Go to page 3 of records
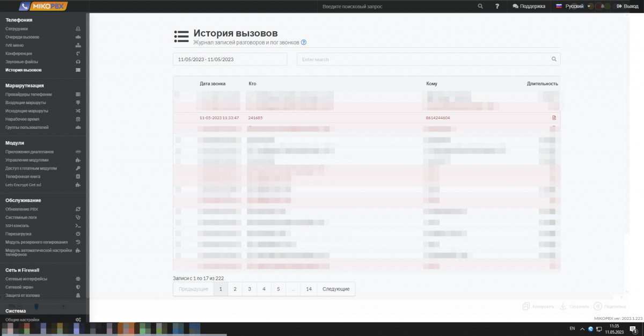 click(249, 289)
